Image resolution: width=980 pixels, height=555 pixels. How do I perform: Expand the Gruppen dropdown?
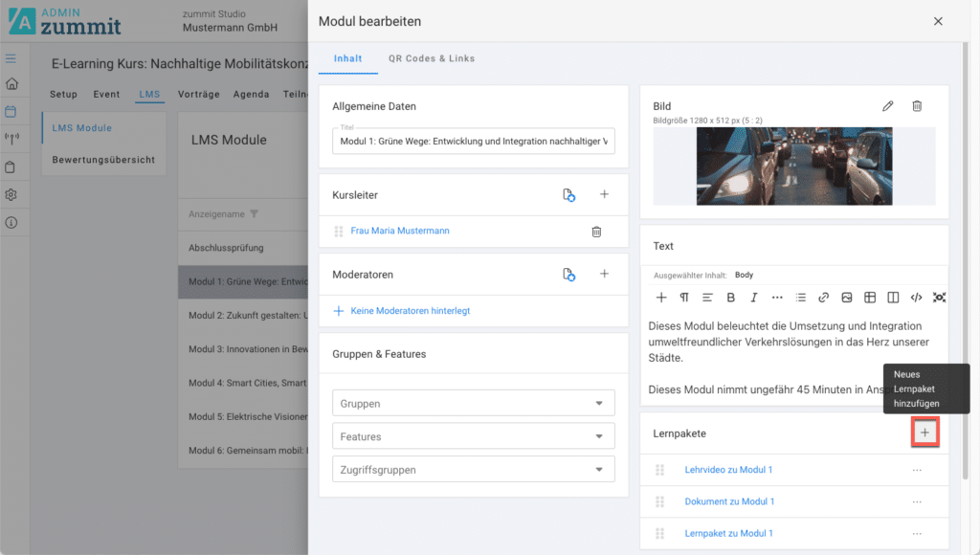(473, 404)
